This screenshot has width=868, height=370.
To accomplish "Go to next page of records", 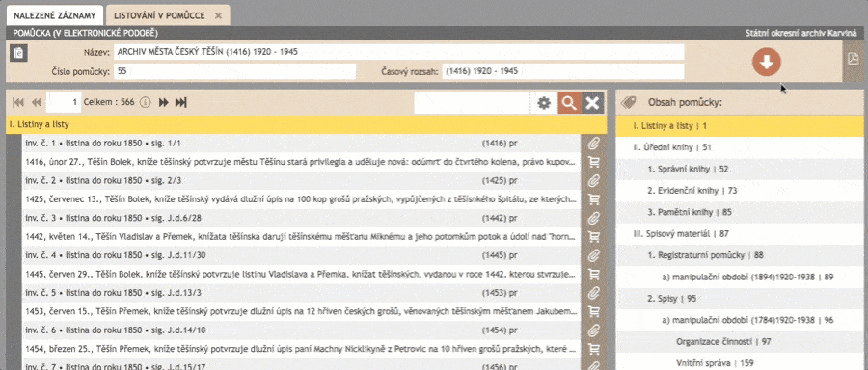I will point(164,102).
